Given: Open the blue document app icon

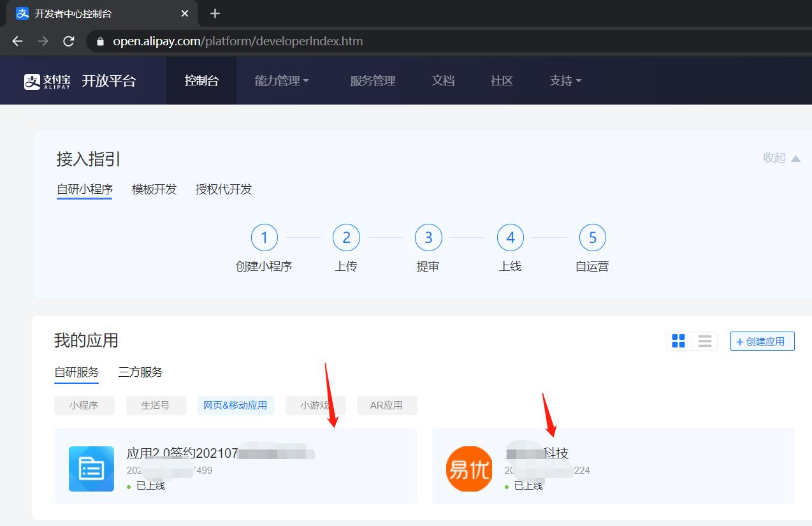Looking at the screenshot, I should (91, 469).
